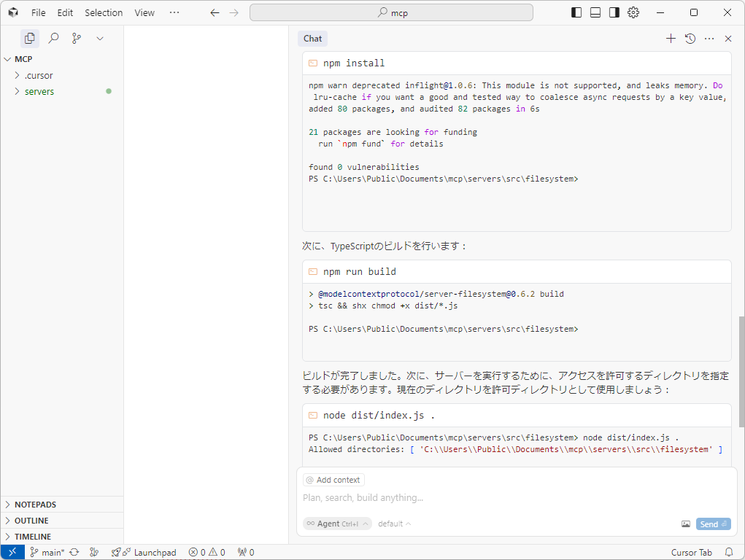Toggle the AI pane layout button
This screenshot has width=745, height=560.
click(x=614, y=12)
